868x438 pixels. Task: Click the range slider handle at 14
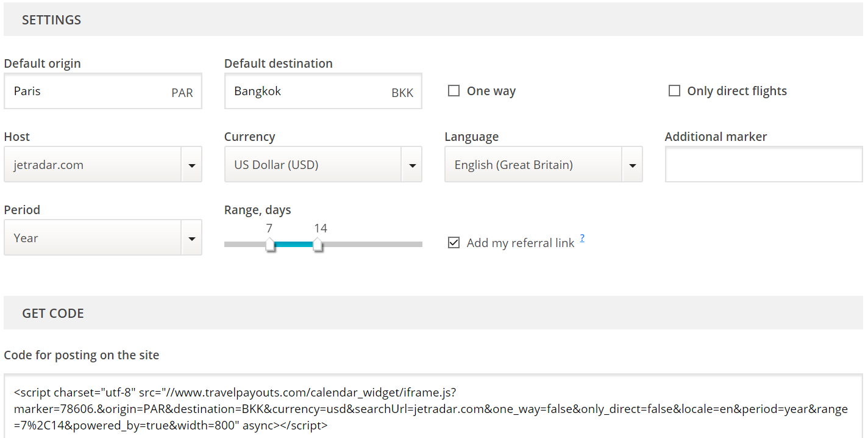318,245
